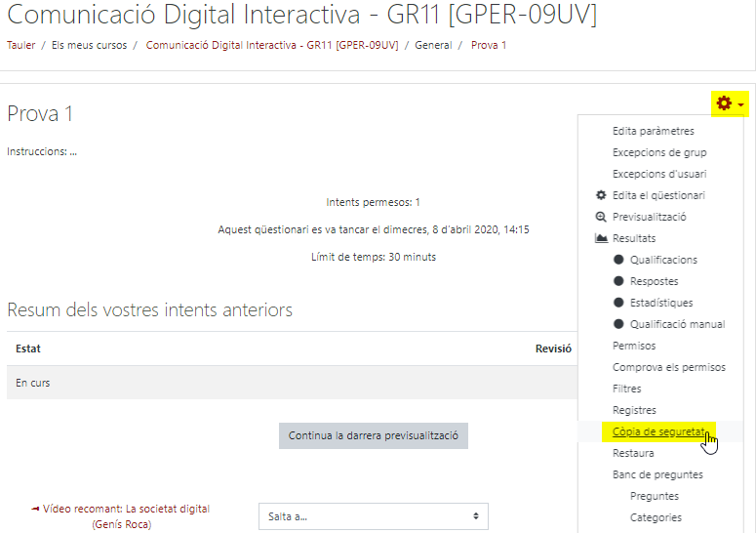Image resolution: width=756 pixels, height=533 pixels.
Task: Open the 'Salta a...' dropdown
Action: (373, 516)
